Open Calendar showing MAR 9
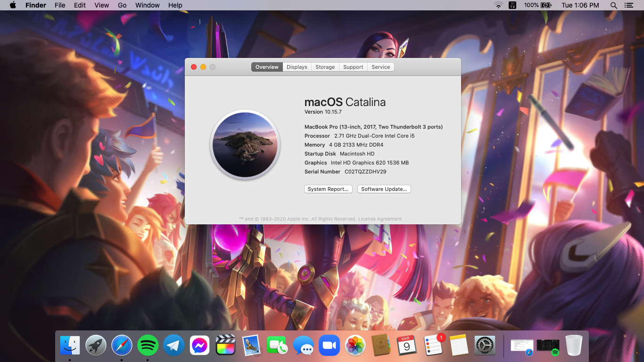This screenshot has width=644, height=362. tap(406, 346)
